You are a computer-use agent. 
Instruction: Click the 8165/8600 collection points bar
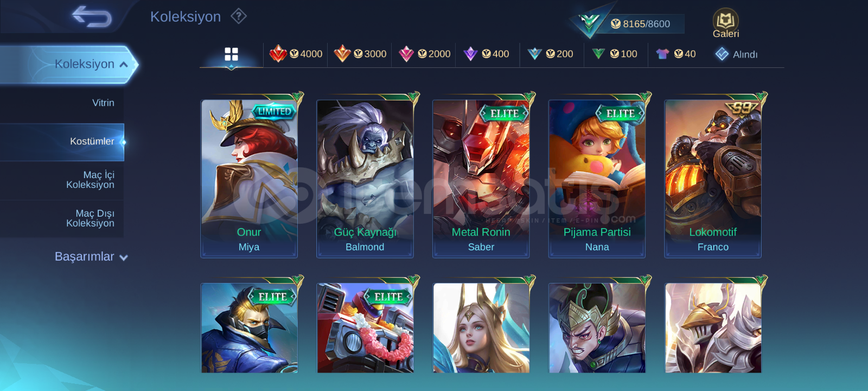[x=640, y=24]
